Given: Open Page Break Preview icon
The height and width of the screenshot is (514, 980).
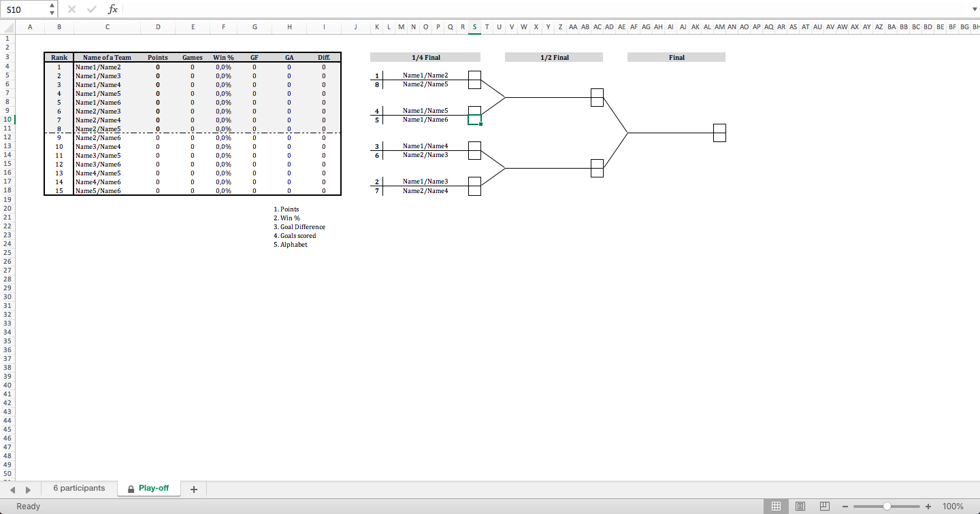Looking at the screenshot, I should coord(824,506).
